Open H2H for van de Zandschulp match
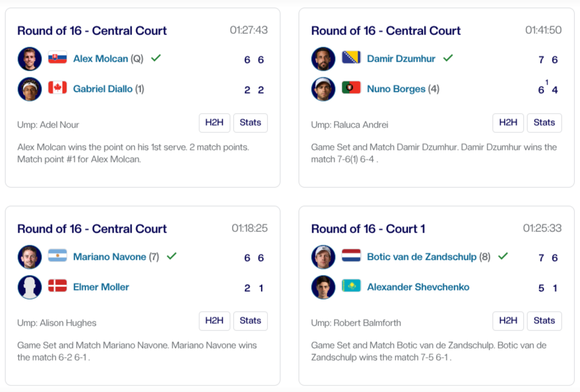This screenshot has width=580, height=392. 508,321
